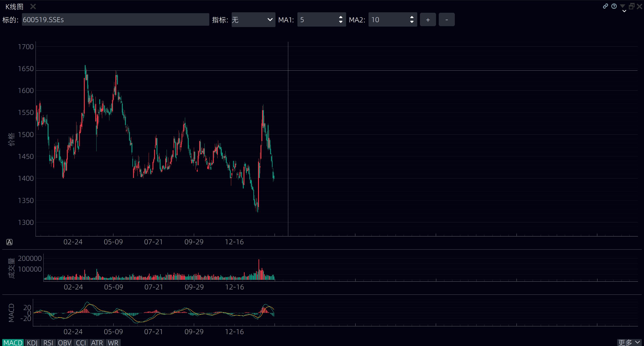
Task: Toggle the OBV indicator
Action: [x=65, y=342]
